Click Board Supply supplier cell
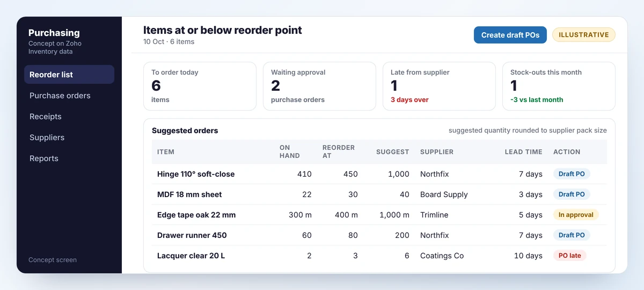The image size is (644, 290). [444, 194]
